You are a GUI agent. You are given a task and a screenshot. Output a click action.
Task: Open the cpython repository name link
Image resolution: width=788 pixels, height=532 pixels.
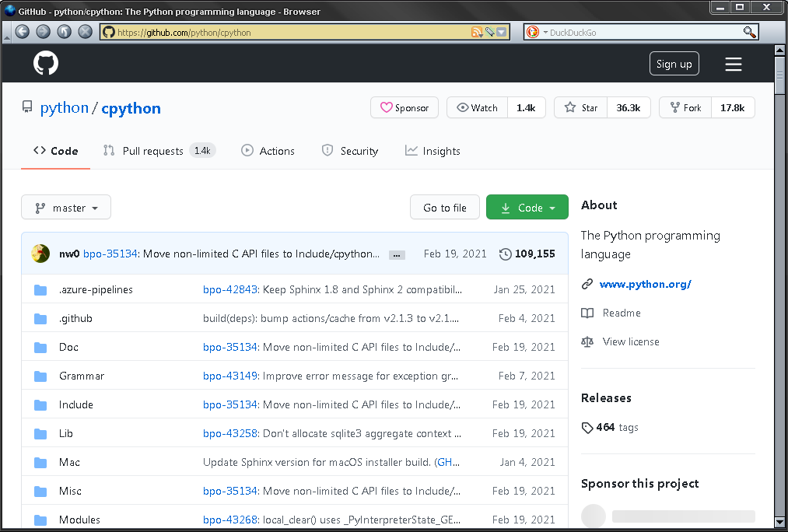(x=131, y=108)
